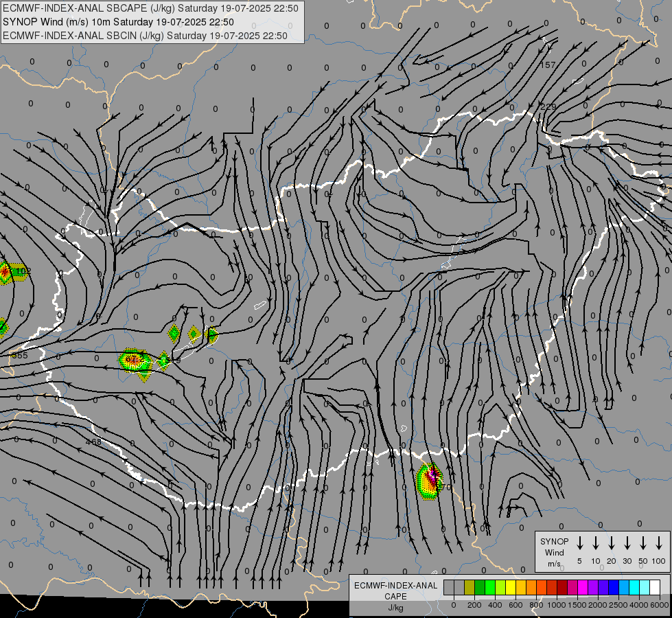Viewport: 672px width, 618px height.
Task: Click the 20 m/s SYNOP wind arrow
Action: [611, 543]
